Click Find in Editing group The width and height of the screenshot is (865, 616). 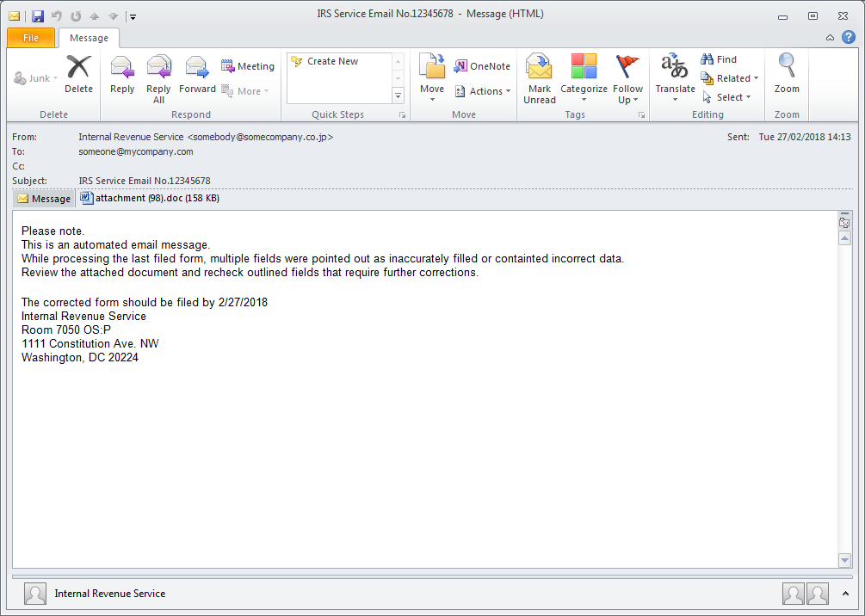[x=719, y=59]
